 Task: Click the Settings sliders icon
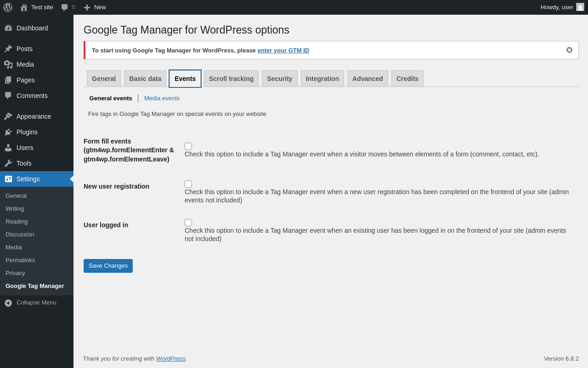[x=8, y=179]
